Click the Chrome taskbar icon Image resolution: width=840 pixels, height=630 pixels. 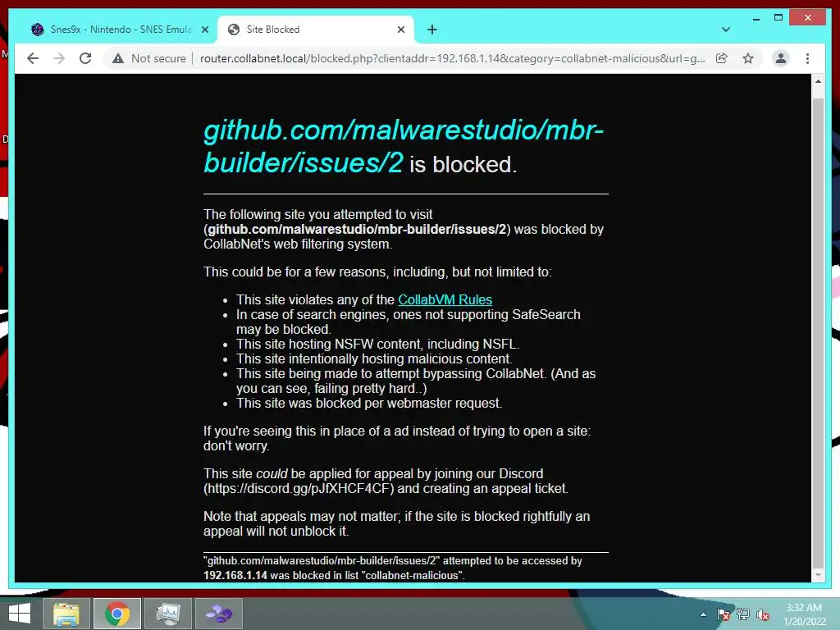117,614
